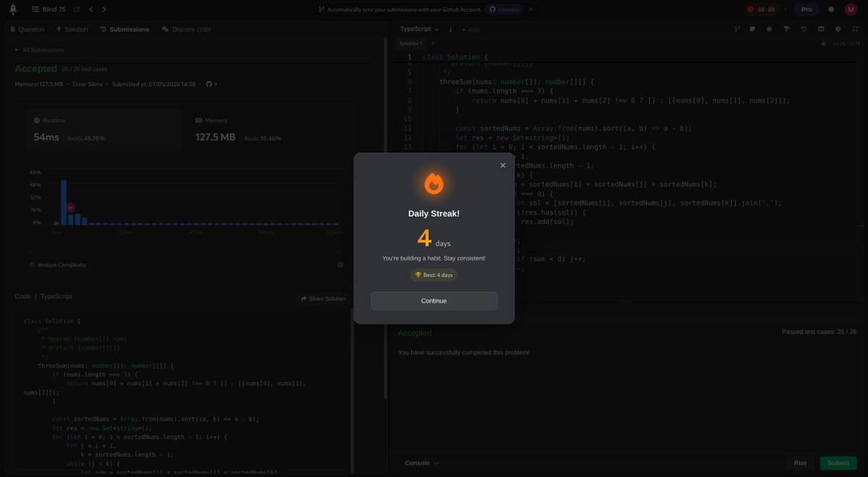Connect GitHub account button

[x=504, y=9]
